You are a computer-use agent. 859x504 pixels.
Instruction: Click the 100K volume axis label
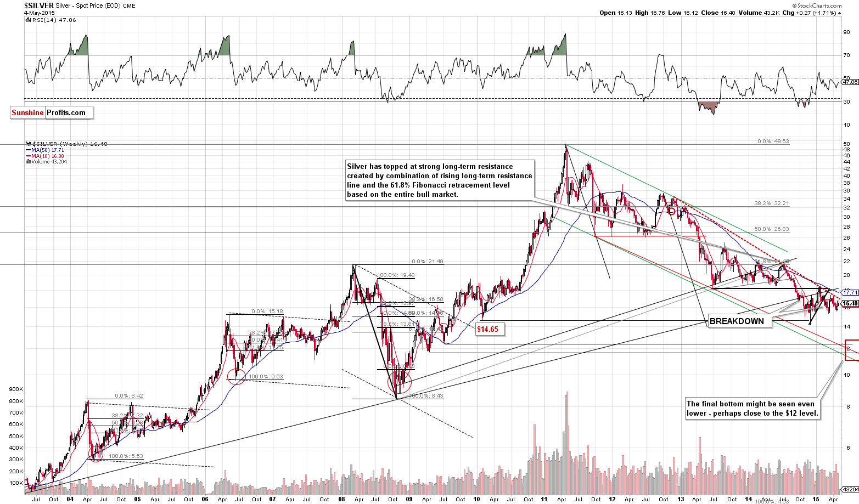point(15,484)
